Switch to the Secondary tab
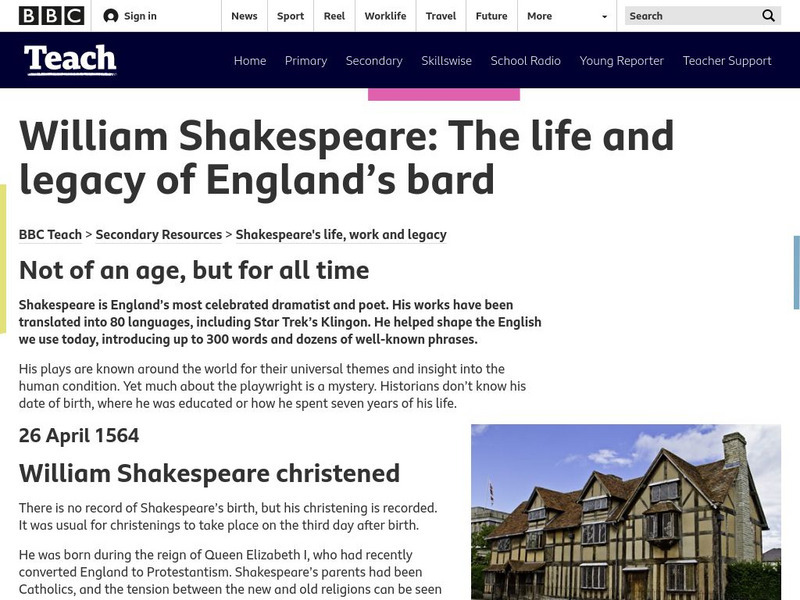The image size is (800, 600). [374, 60]
